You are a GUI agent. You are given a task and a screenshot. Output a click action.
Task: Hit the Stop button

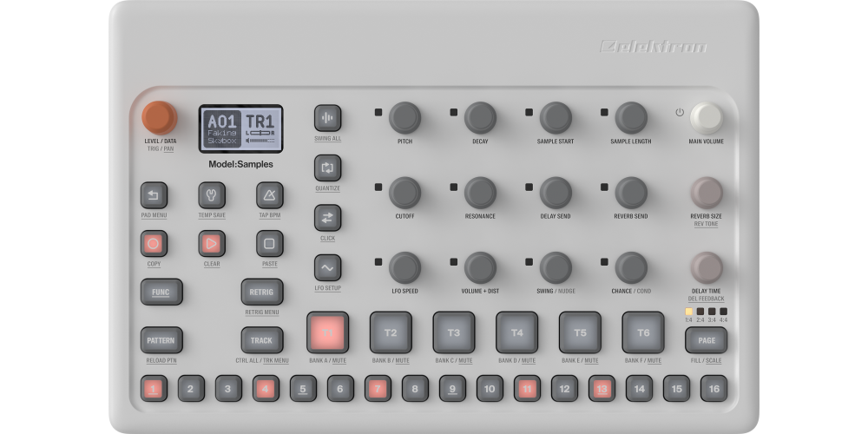tap(270, 244)
